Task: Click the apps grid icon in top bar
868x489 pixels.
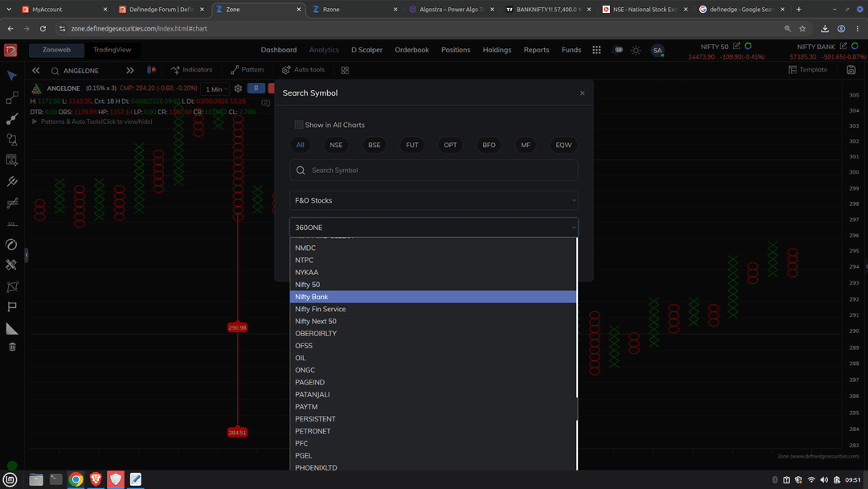Action: pos(596,50)
